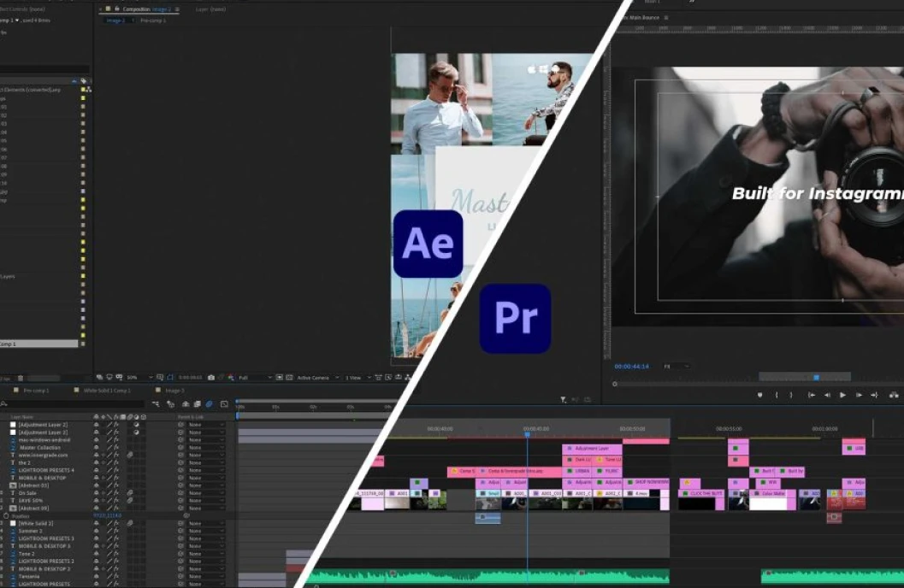Open the composition mini-flowchart icon
The width and height of the screenshot is (904, 588).
click(156, 404)
